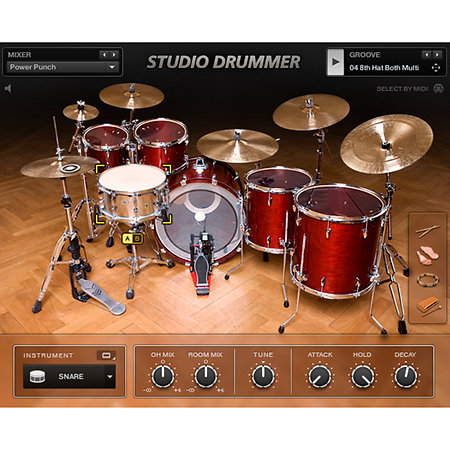This screenshot has width=450, height=450.
Task: Click the INSTRUMENT label
Action: [48, 355]
